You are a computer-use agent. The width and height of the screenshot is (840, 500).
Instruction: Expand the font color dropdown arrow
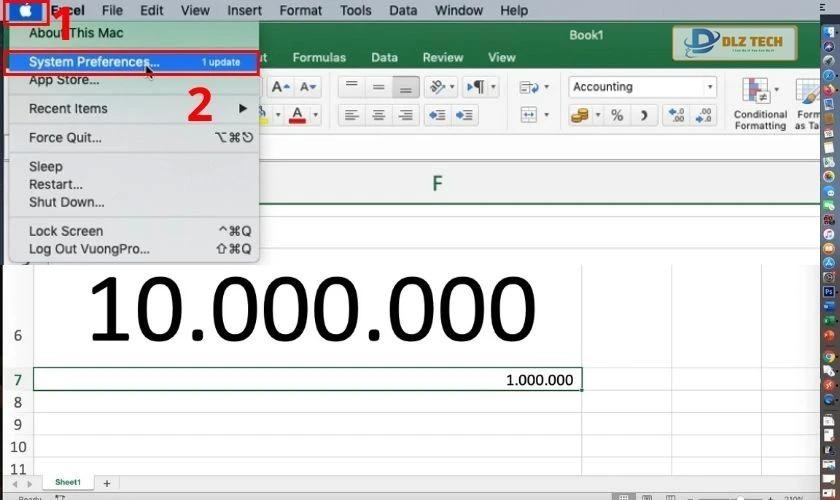tap(316, 115)
